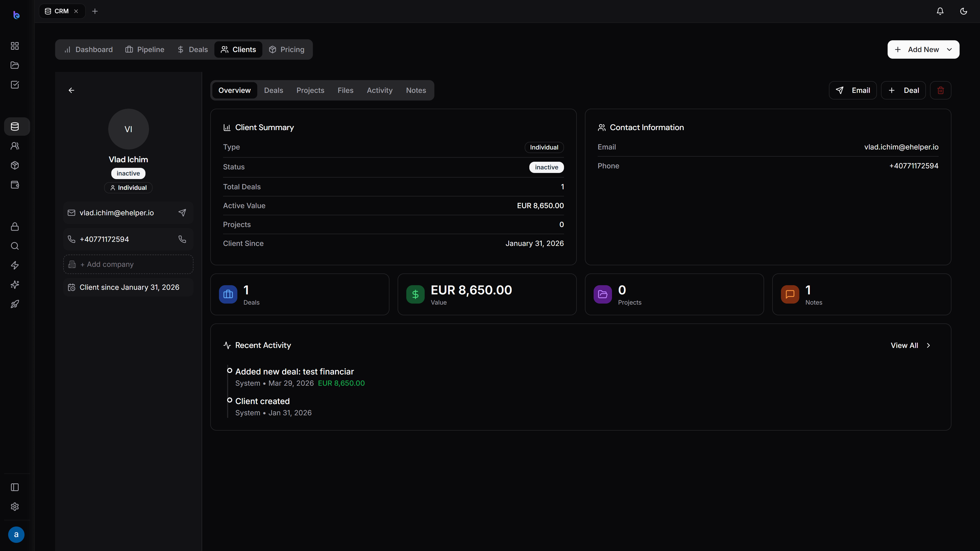Open the client Deals sub-tab
Image resolution: width=980 pixels, height=551 pixels.
274,90
